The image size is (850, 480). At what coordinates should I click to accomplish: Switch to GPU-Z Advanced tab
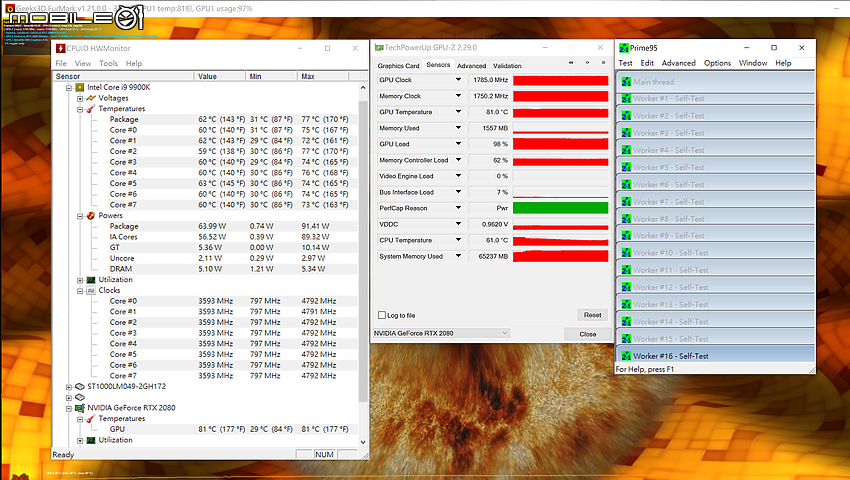click(472, 66)
